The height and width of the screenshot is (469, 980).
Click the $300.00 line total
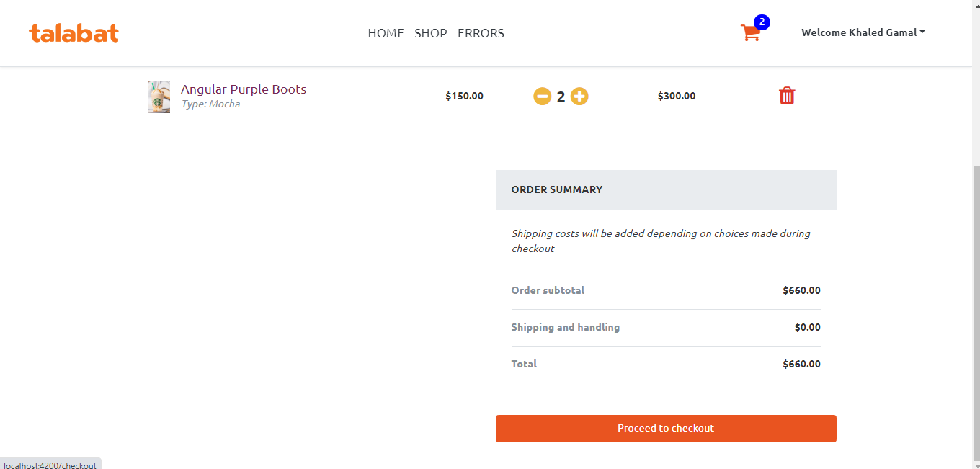(x=676, y=96)
